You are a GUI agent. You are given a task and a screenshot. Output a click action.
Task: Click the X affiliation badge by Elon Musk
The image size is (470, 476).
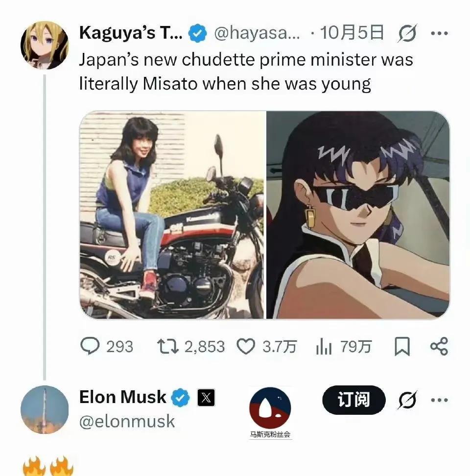click(x=206, y=398)
